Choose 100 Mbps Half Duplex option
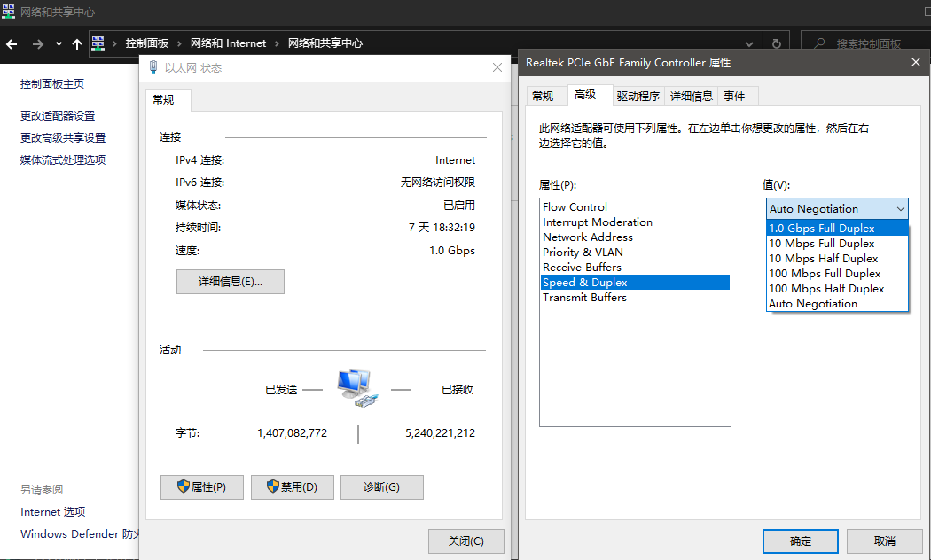 tap(837, 289)
